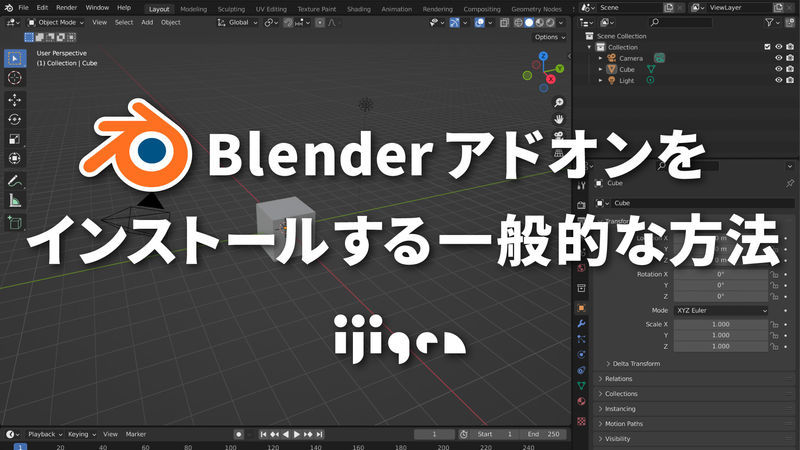Toggle Scale Z lock icon
Screen dimensions: 800x450
(x=774, y=346)
